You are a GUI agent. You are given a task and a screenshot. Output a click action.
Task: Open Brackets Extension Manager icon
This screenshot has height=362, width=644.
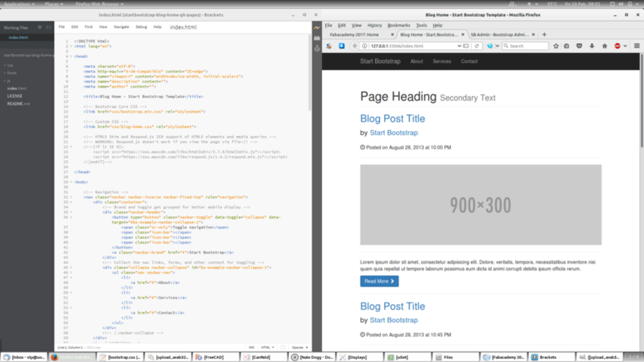pyautogui.click(x=316, y=38)
